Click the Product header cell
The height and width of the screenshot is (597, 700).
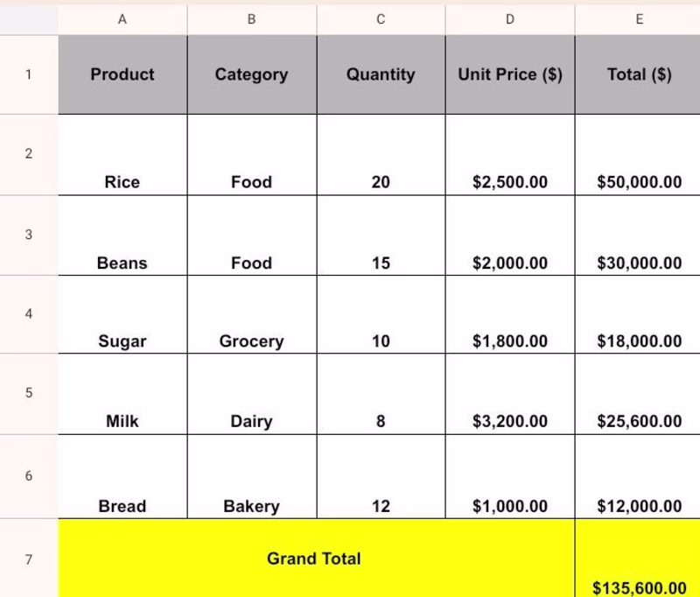122,74
